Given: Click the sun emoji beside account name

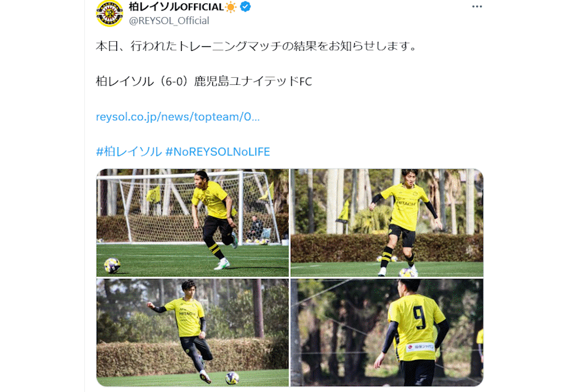Looking at the screenshot, I should click(x=231, y=7).
